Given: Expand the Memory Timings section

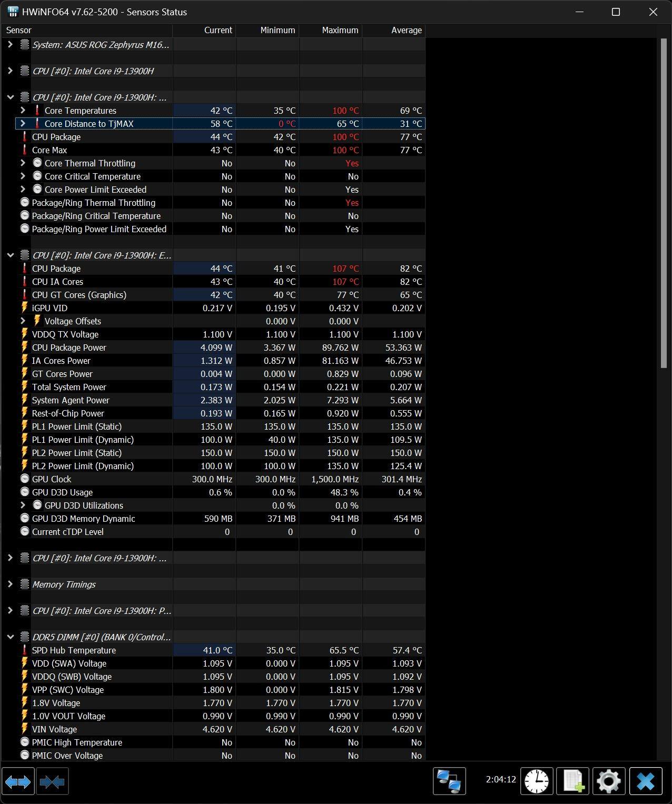Looking at the screenshot, I should click(10, 584).
